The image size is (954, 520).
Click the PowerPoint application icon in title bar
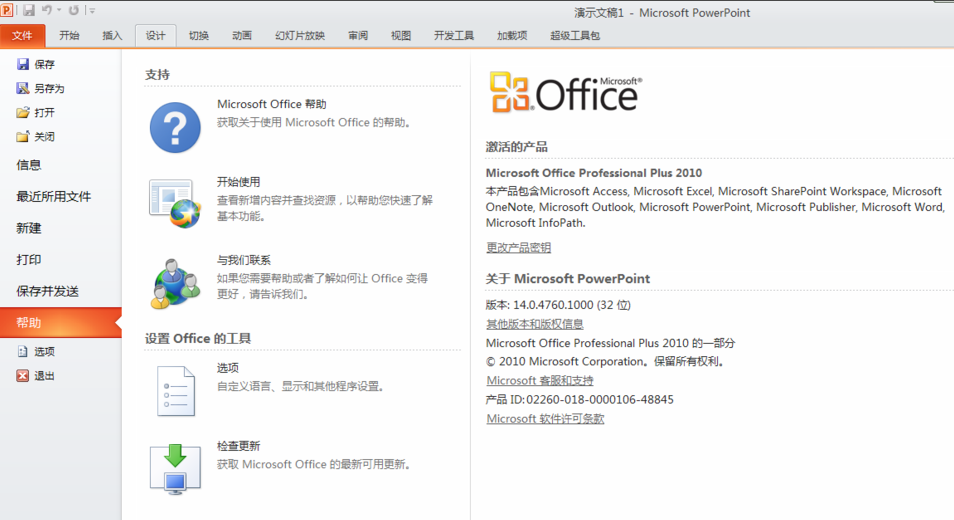(6, 10)
